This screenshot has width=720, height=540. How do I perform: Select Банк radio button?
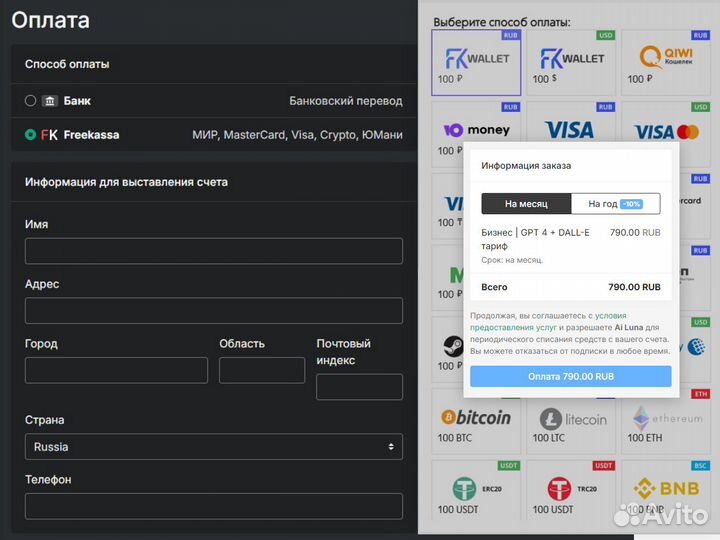tap(30, 101)
